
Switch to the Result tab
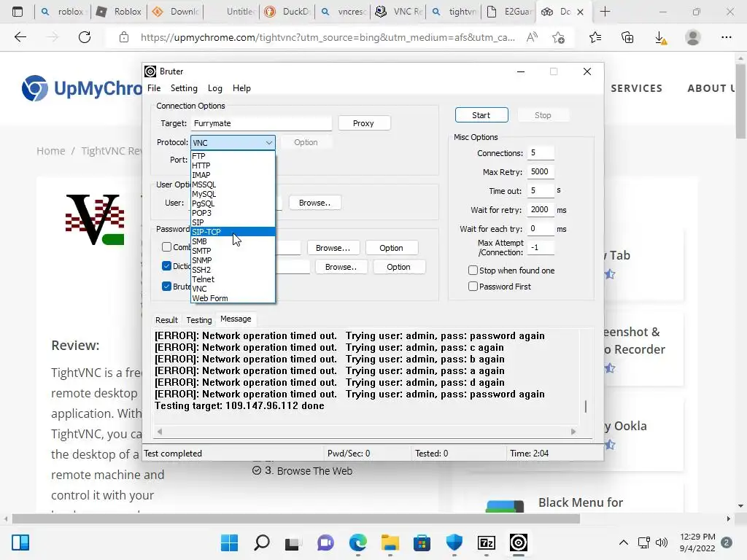(x=166, y=320)
